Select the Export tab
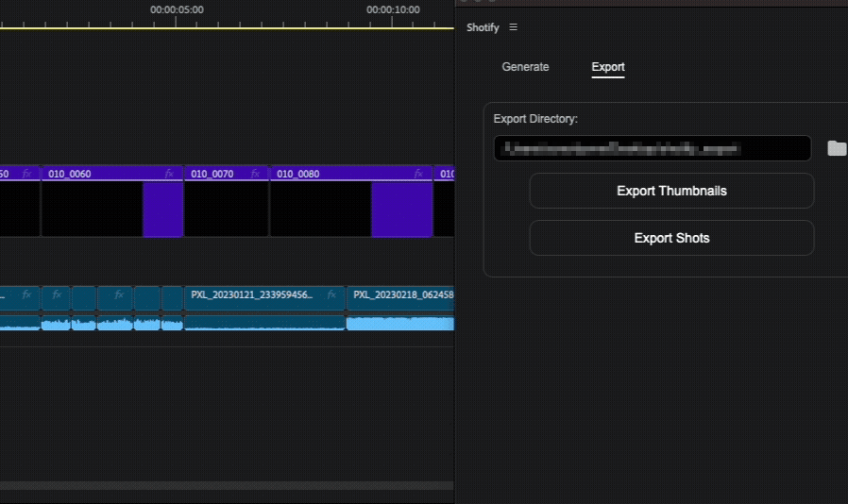This screenshot has height=504, width=848. click(x=608, y=66)
